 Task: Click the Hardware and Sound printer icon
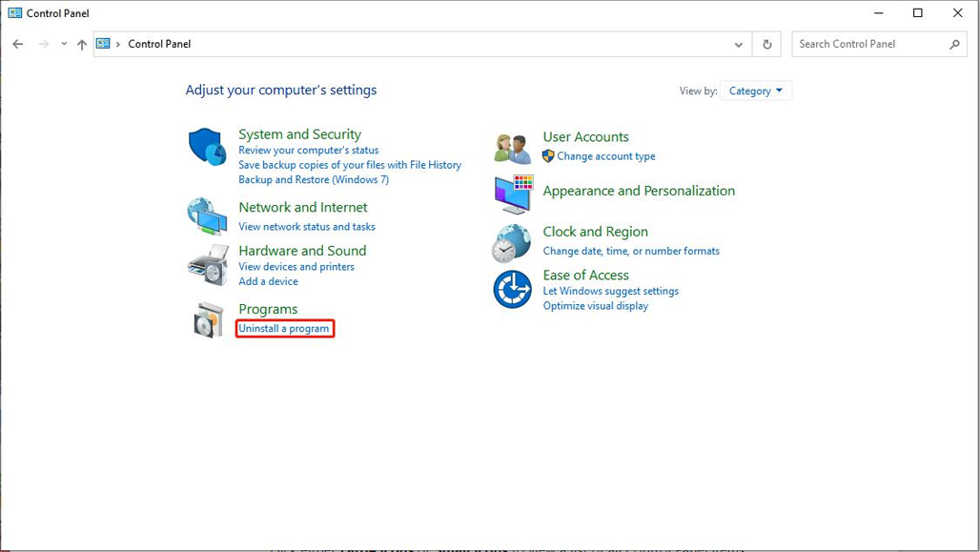tap(207, 264)
